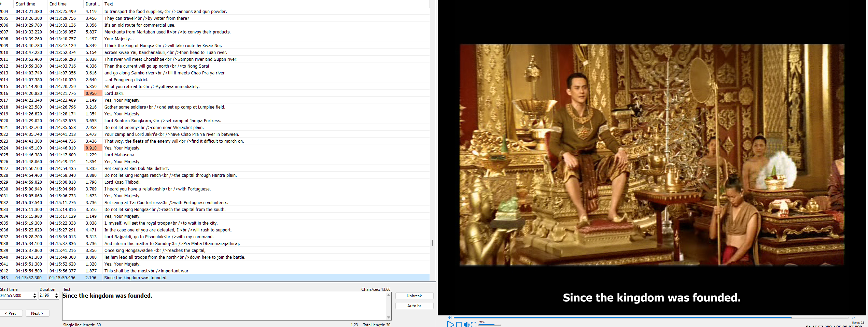Select row 'This shall be the most important war'
Image resolution: width=868 pixels, height=327 pixels.
pos(214,271)
